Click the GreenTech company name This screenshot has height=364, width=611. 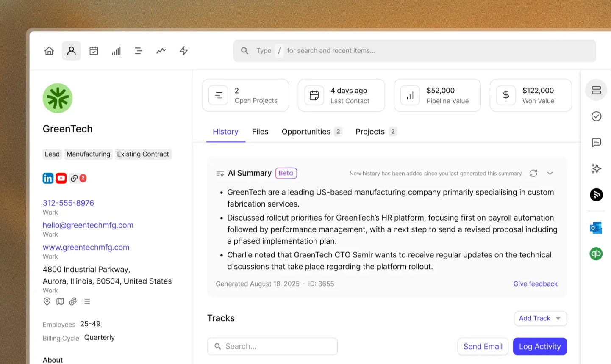tap(68, 129)
